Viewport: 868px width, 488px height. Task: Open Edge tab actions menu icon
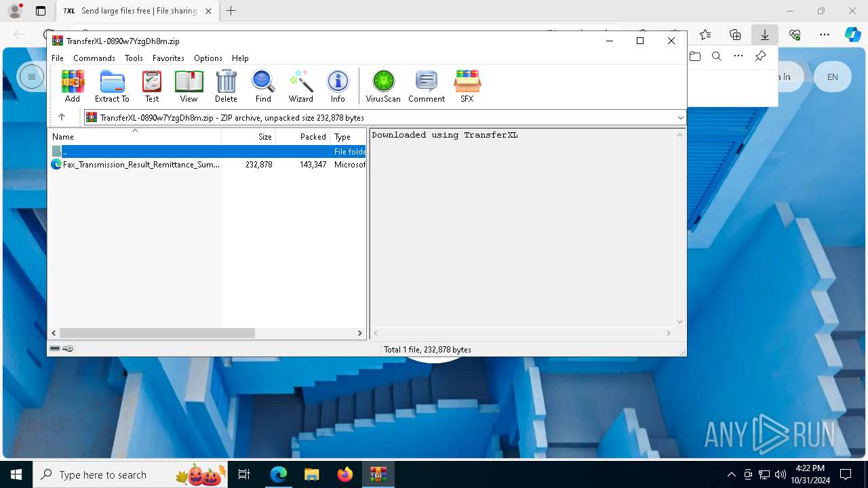(x=41, y=11)
